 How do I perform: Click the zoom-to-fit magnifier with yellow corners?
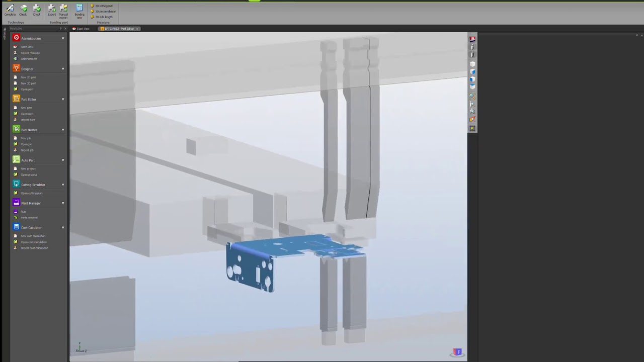[472, 96]
